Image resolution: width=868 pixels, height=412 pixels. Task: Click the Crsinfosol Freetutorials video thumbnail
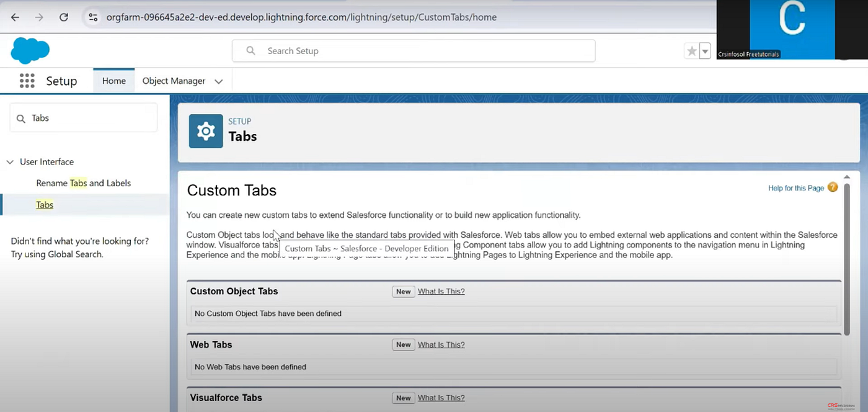792,29
